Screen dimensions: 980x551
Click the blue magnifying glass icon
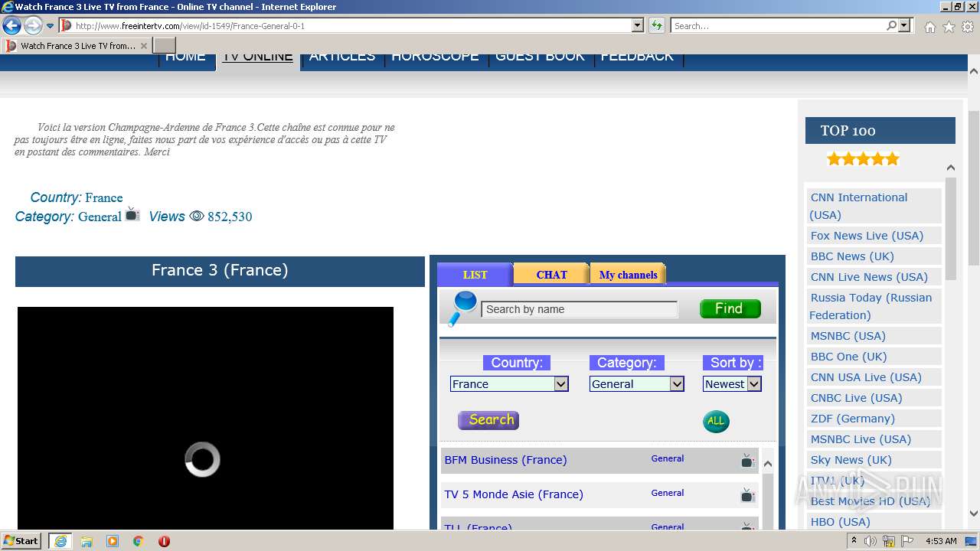click(x=462, y=308)
